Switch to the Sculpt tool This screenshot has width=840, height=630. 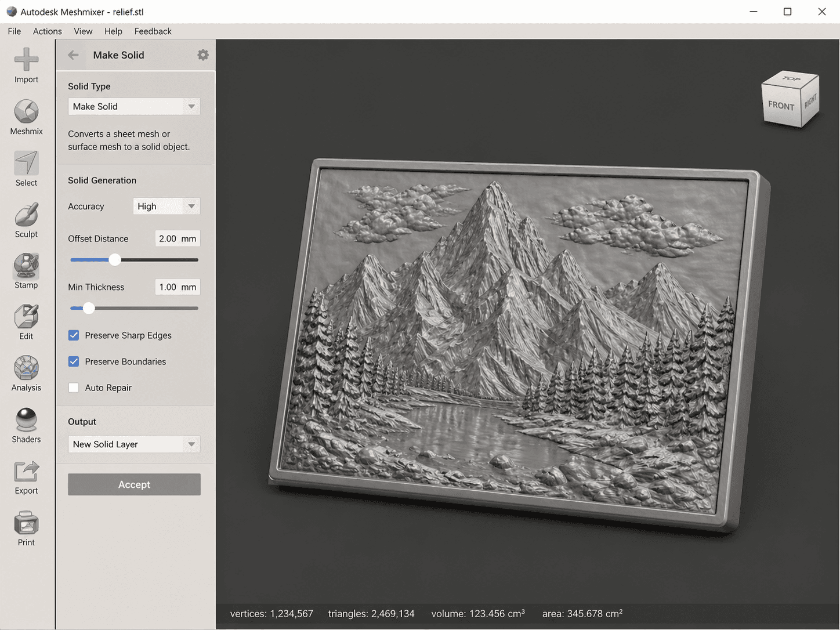point(26,216)
